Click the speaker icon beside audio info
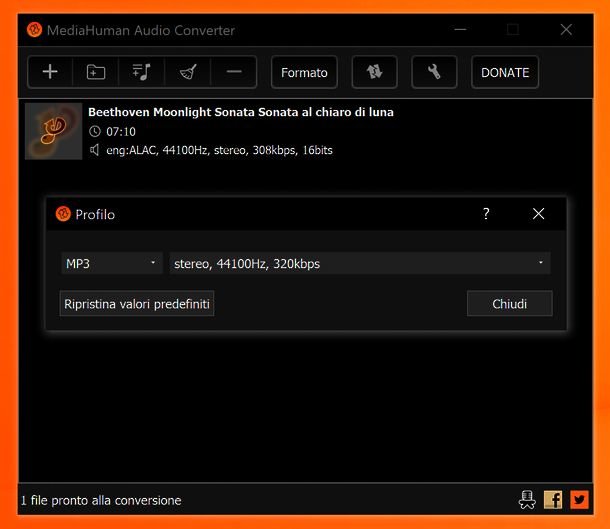The height and width of the screenshot is (529, 610). pos(94,150)
